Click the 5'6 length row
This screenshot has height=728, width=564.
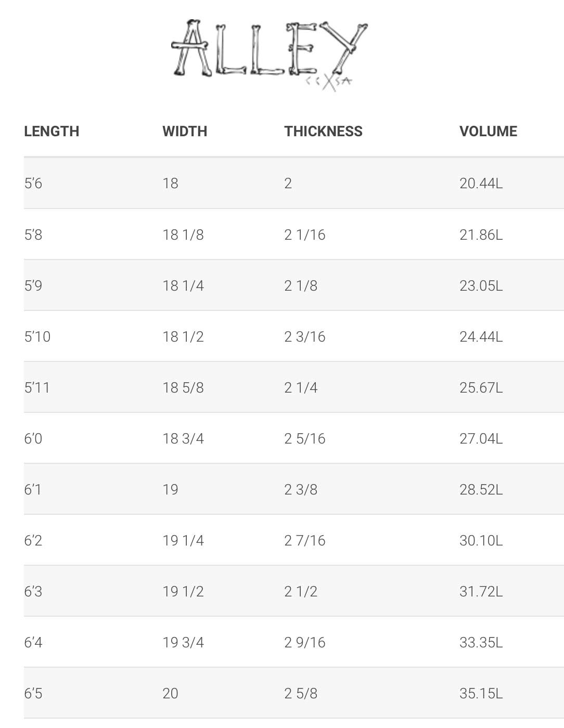(294, 183)
